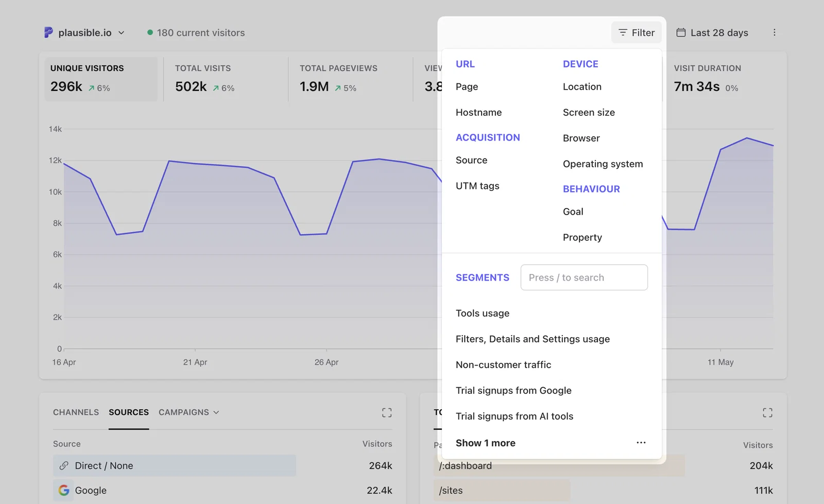Image resolution: width=824 pixels, height=504 pixels.
Task: Click the 26 Apr axis date label
Action: (x=327, y=362)
